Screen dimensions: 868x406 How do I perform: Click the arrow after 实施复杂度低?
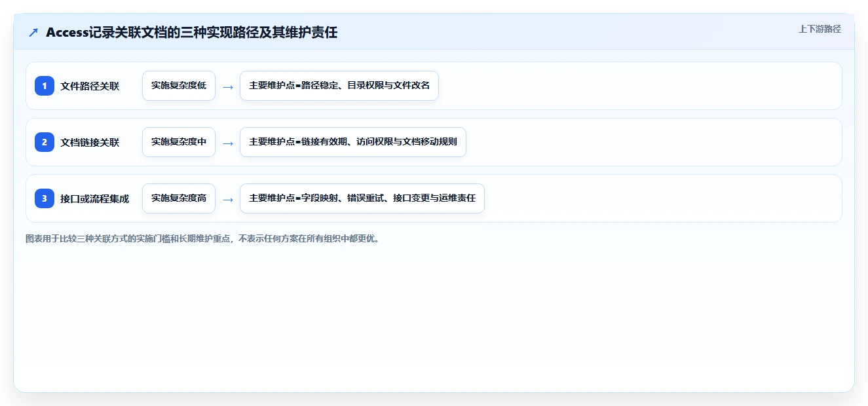[x=228, y=86]
